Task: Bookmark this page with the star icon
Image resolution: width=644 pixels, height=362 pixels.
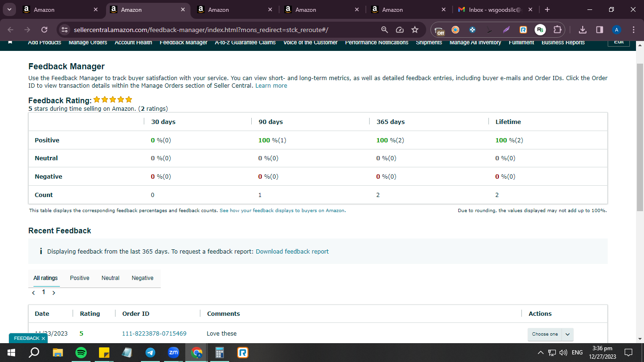Action: click(x=415, y=30)
